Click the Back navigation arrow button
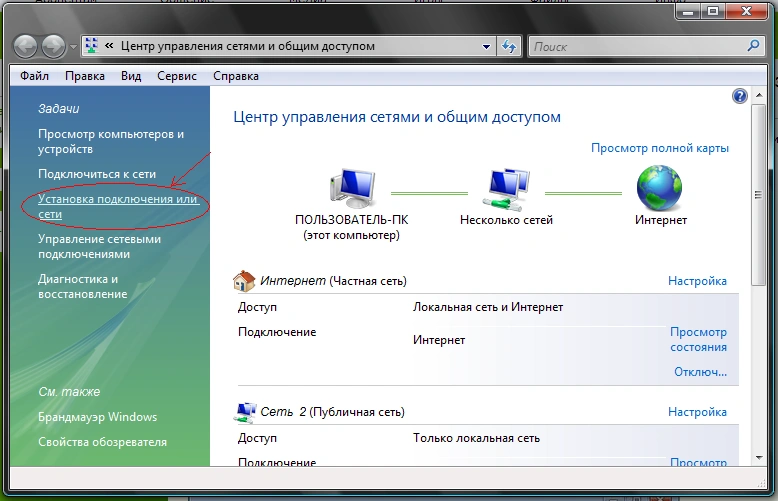 pyautogui.click(x=26, y=46)
